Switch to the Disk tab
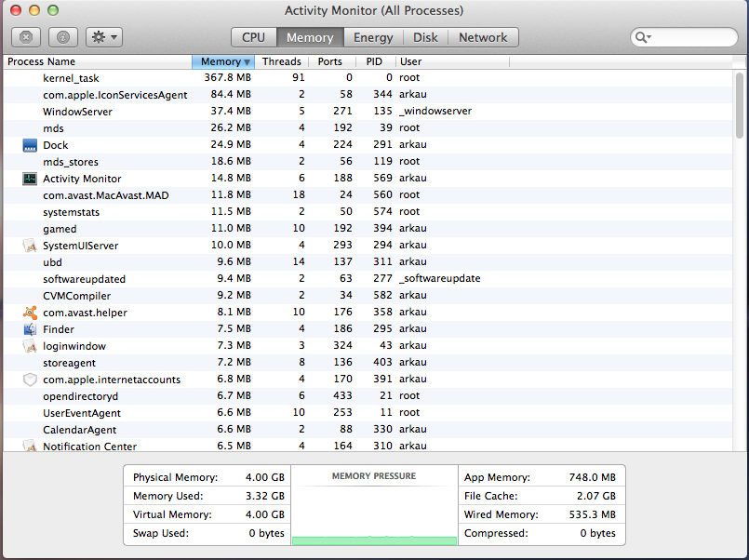This screenshot has width=749, height=560. [425, 37]
